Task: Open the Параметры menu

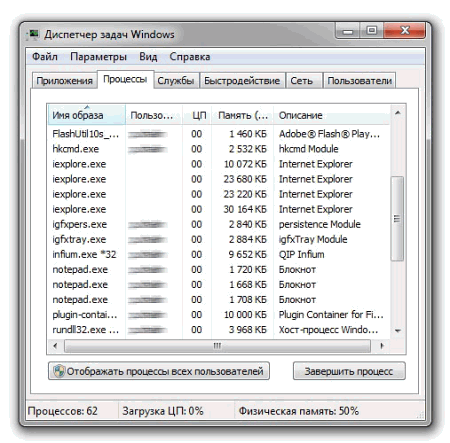Action: 98,57
